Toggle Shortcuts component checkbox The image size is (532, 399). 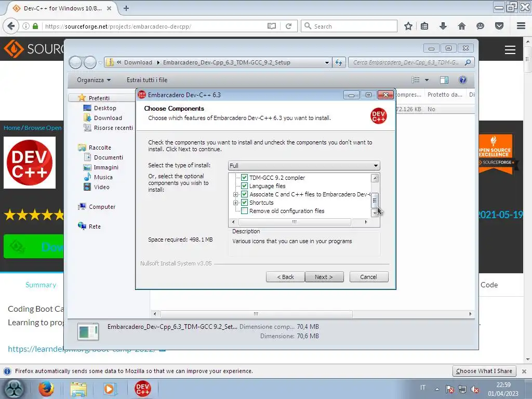coord(244,203)
